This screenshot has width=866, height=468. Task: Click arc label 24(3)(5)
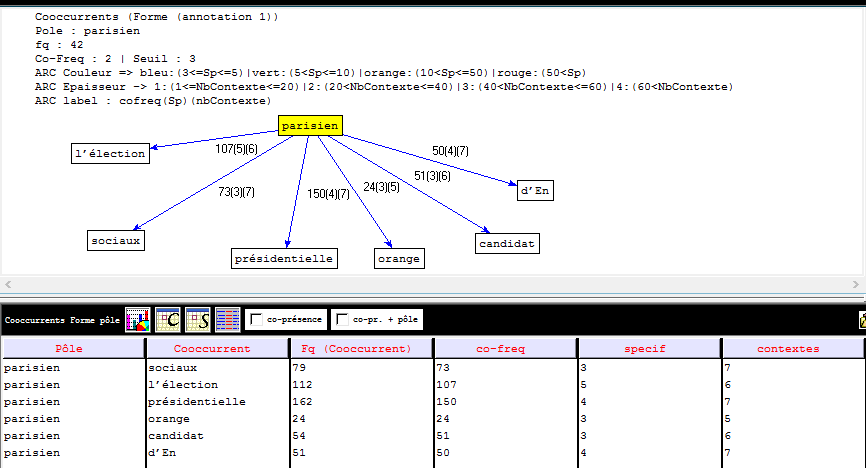click(x=382, y=187)
